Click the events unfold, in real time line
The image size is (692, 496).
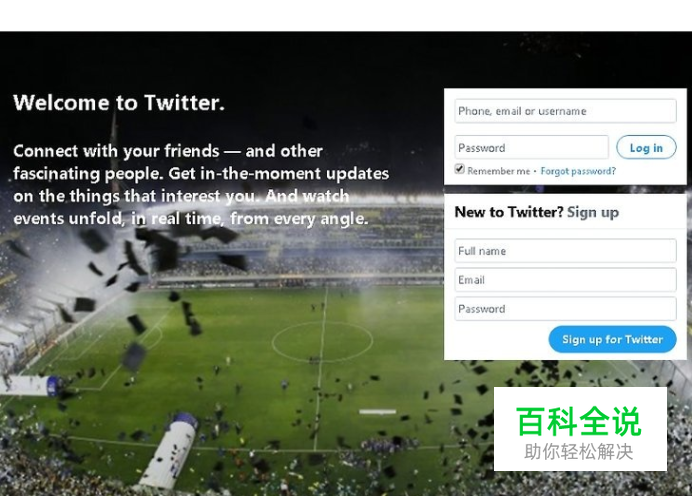coord(191,218)
